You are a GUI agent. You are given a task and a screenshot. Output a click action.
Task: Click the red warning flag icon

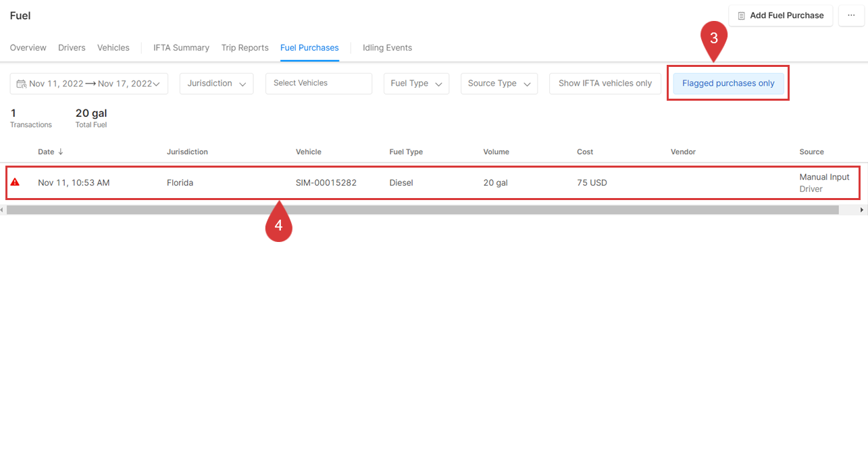tap(15, 182)
